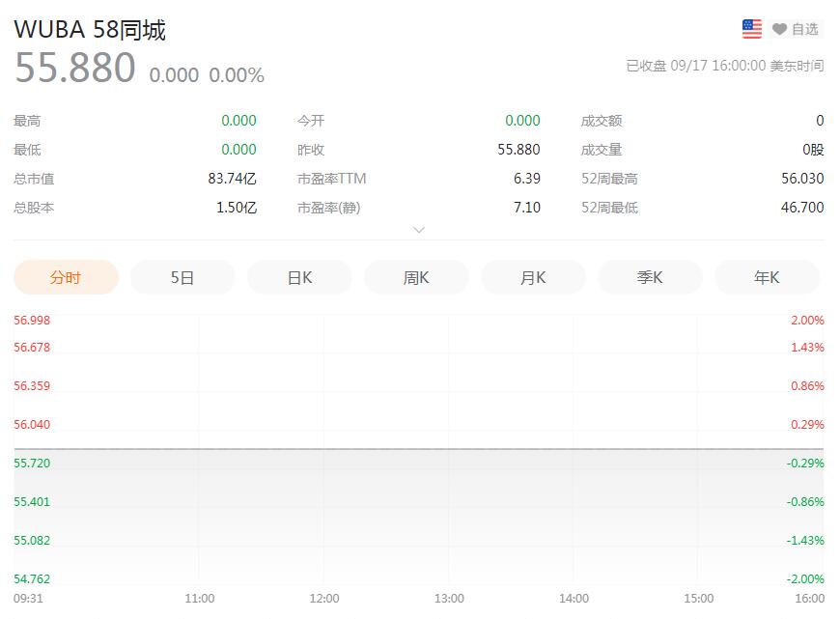Click chart price label 56.359

[32, 386]
